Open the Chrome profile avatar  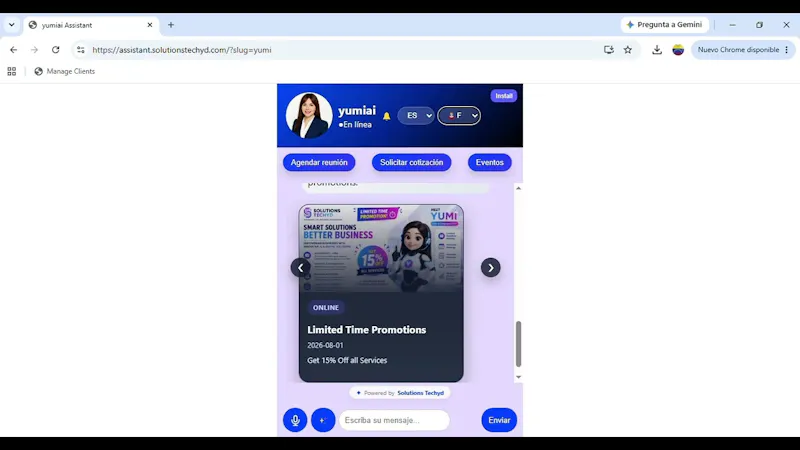678,50
